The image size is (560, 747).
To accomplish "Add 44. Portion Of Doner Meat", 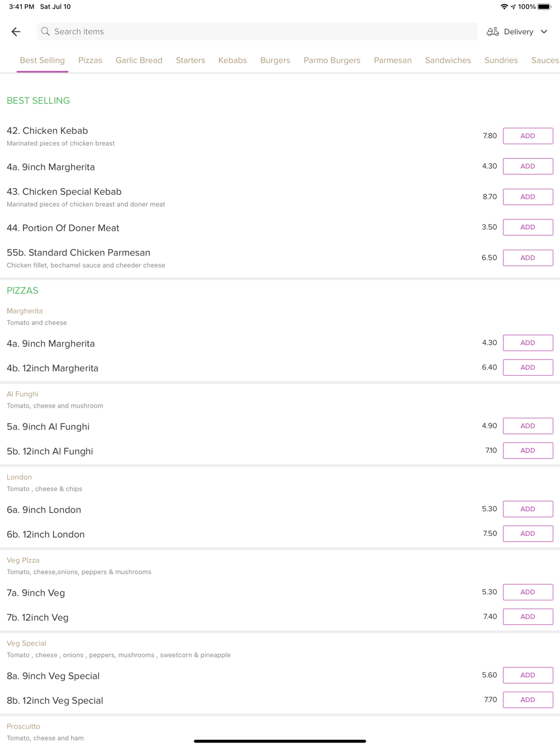I will [x=528, y=227].
